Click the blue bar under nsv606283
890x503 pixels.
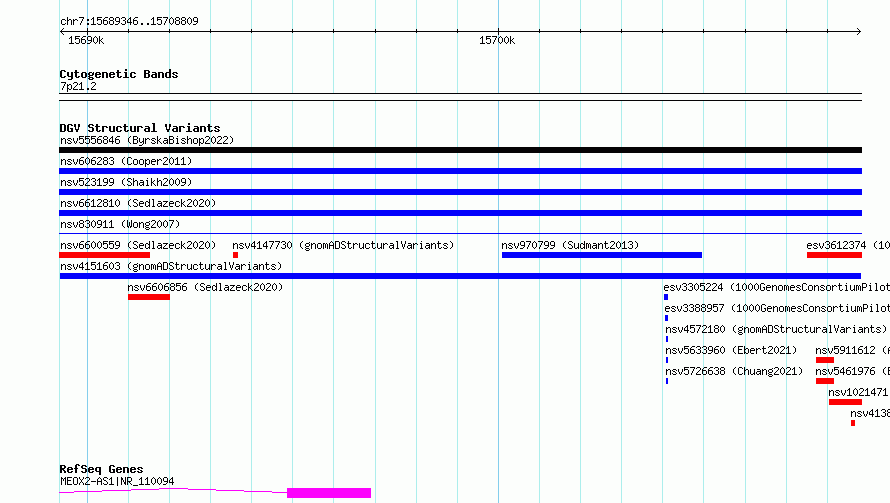(460, 171)
